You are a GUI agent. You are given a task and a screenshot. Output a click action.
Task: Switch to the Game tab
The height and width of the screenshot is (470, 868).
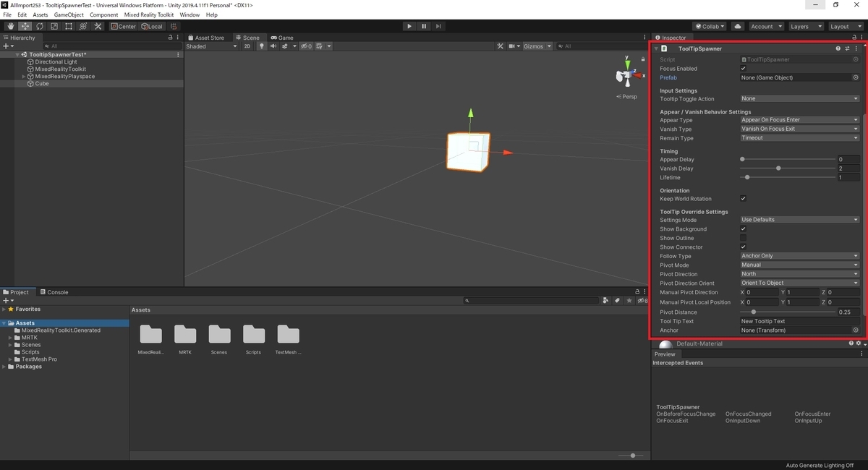pyautogui.click(x=282, y=38)
